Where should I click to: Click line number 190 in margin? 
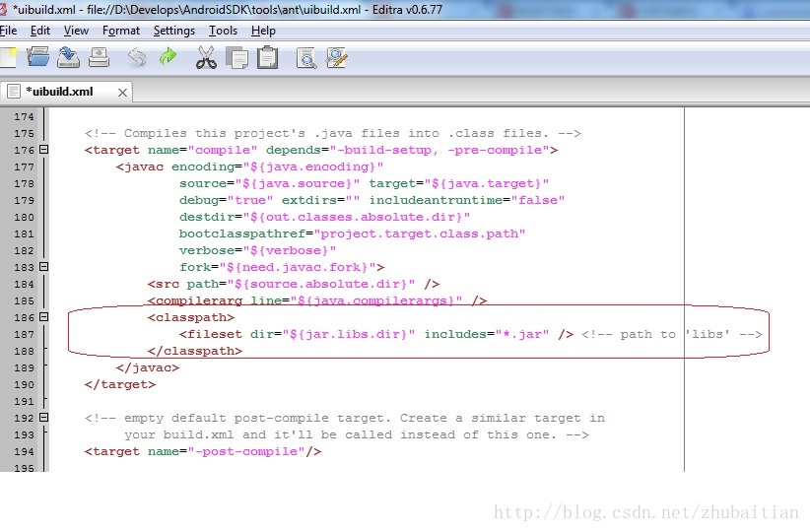click(24, 384)
